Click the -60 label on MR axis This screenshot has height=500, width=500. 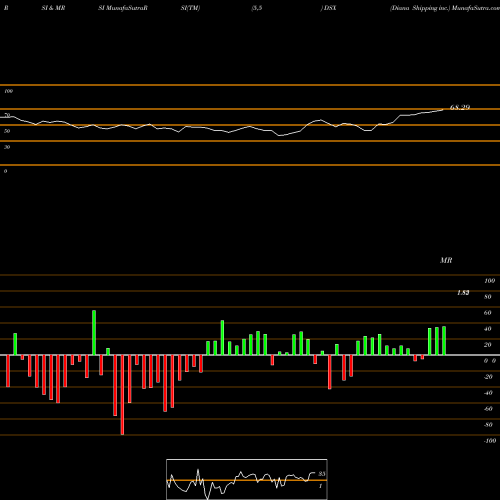(488, 409)
